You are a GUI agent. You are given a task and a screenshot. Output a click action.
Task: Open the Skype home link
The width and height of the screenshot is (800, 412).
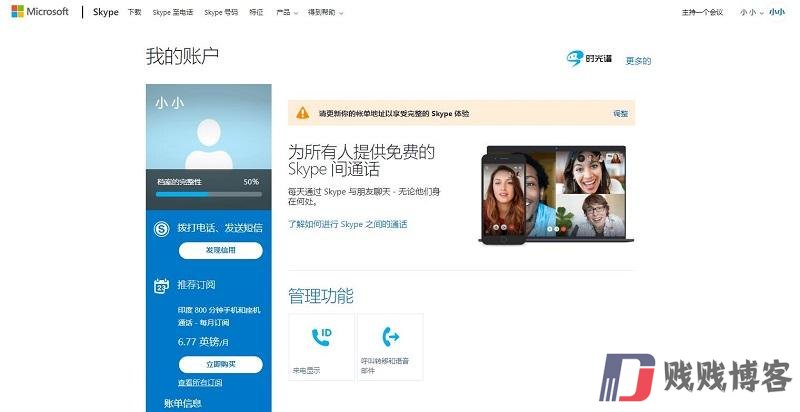click(x=106, y=12)
